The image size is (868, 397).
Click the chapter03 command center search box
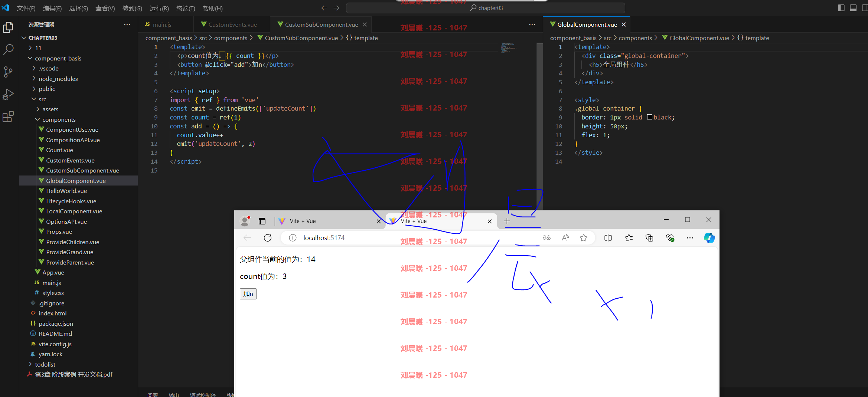tap(485, 8)
